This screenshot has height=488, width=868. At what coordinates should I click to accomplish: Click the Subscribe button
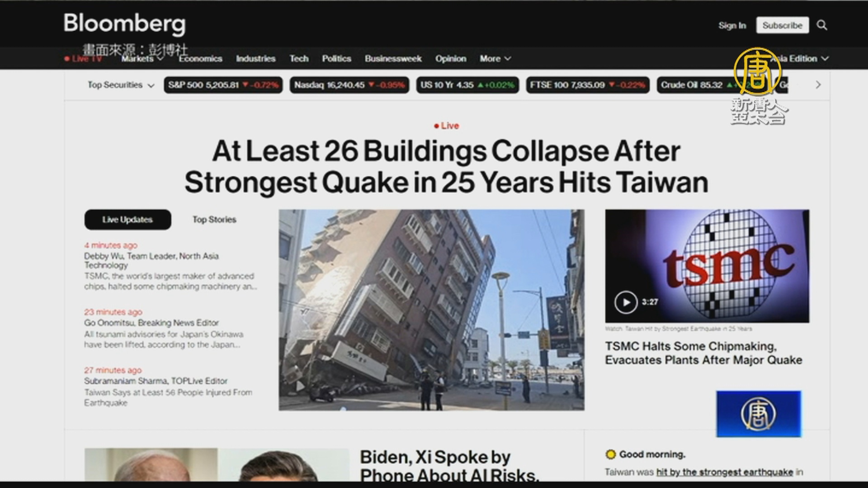coord(782,25)
